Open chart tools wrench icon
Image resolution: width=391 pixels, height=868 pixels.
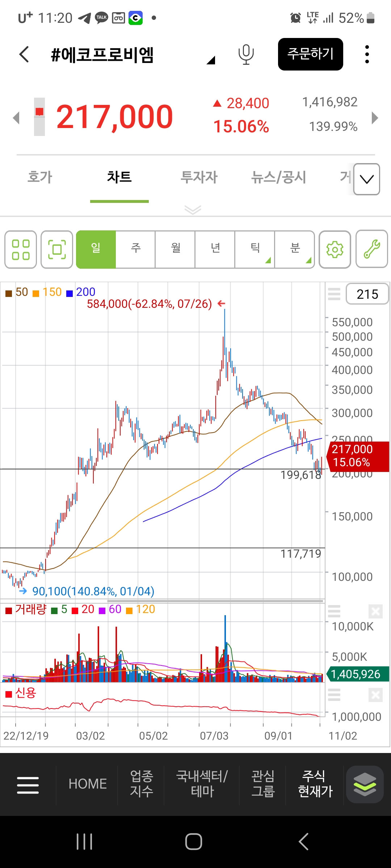(372, 250)
